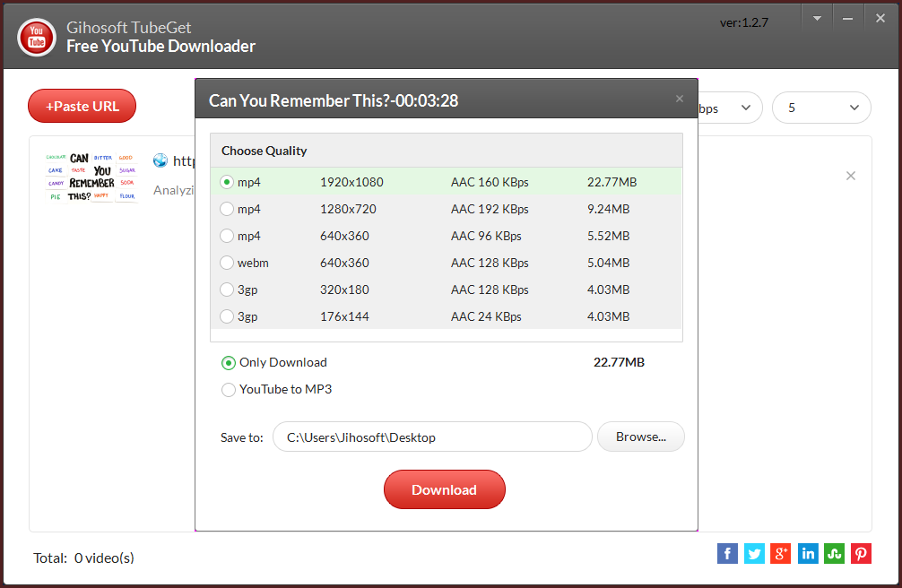
Task: Click the Pinterest share icon
Action: [861, 553]
